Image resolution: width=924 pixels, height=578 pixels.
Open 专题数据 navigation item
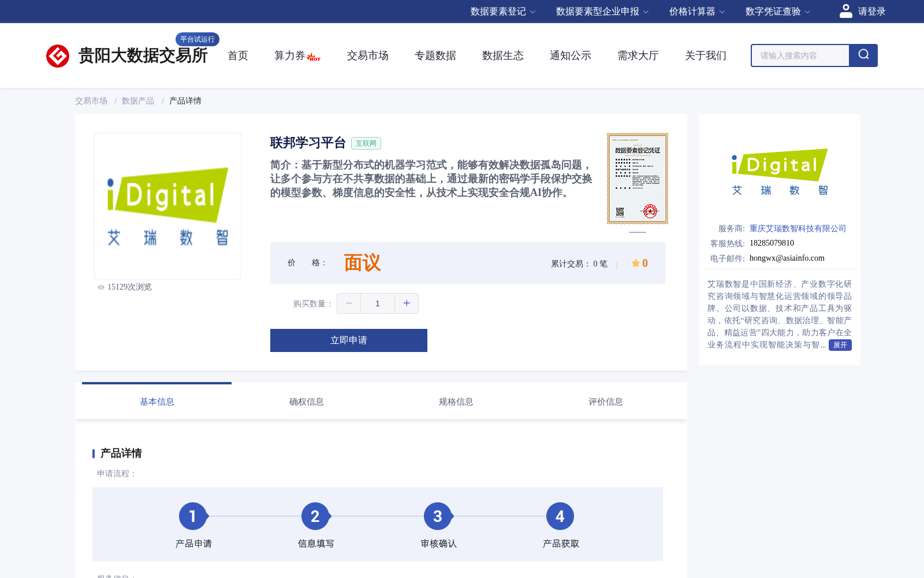(x=435, y=55)
